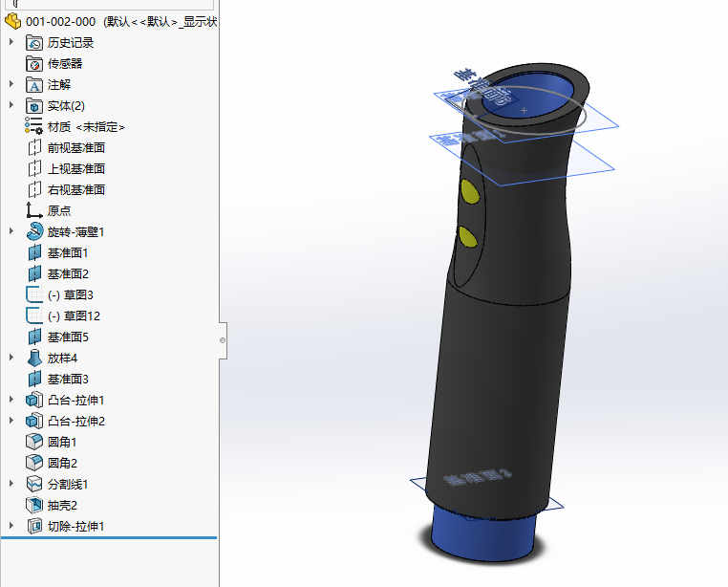Click the feature tree panel collapse handle

(x=223, y=340)
